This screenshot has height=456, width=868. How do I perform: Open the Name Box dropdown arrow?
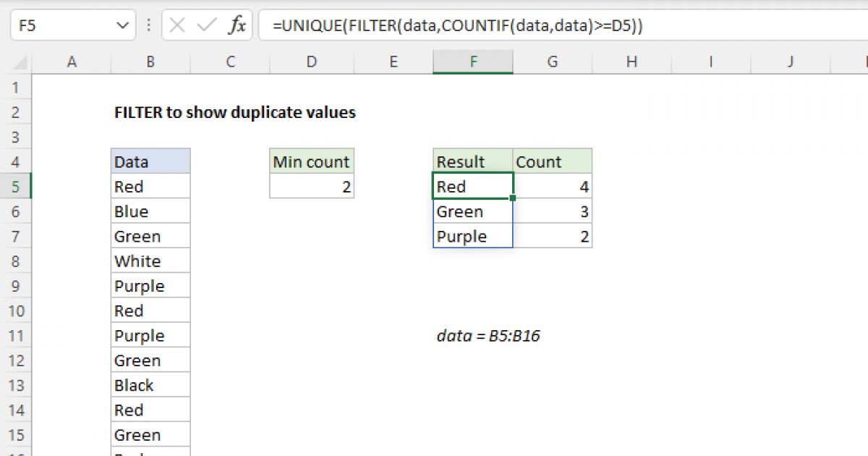click(122, 24)
